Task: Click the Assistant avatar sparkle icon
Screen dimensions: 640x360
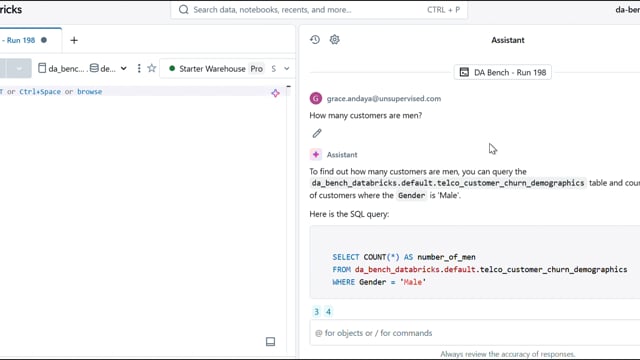Action: (316, 155)
